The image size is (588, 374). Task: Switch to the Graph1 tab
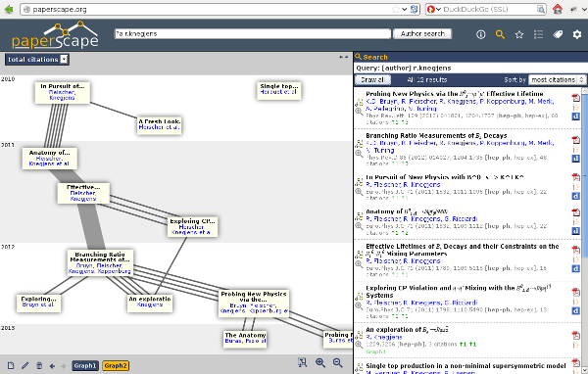tap(84, 365)
